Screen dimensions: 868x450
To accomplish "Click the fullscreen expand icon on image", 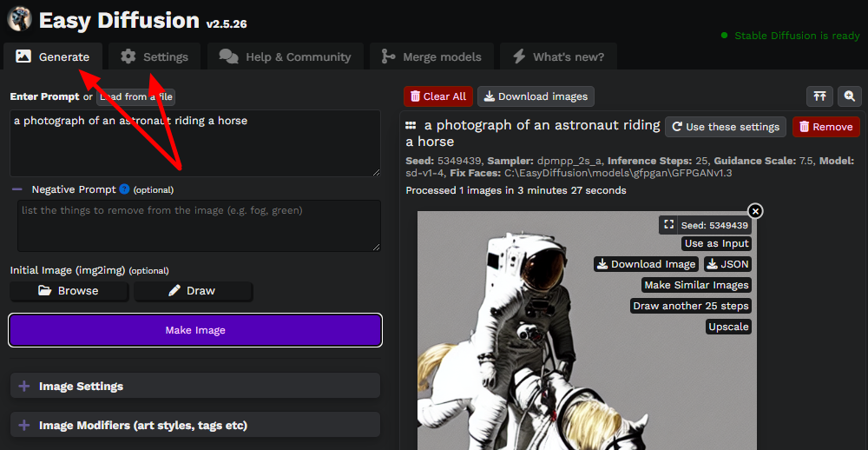I will (668, 225).
